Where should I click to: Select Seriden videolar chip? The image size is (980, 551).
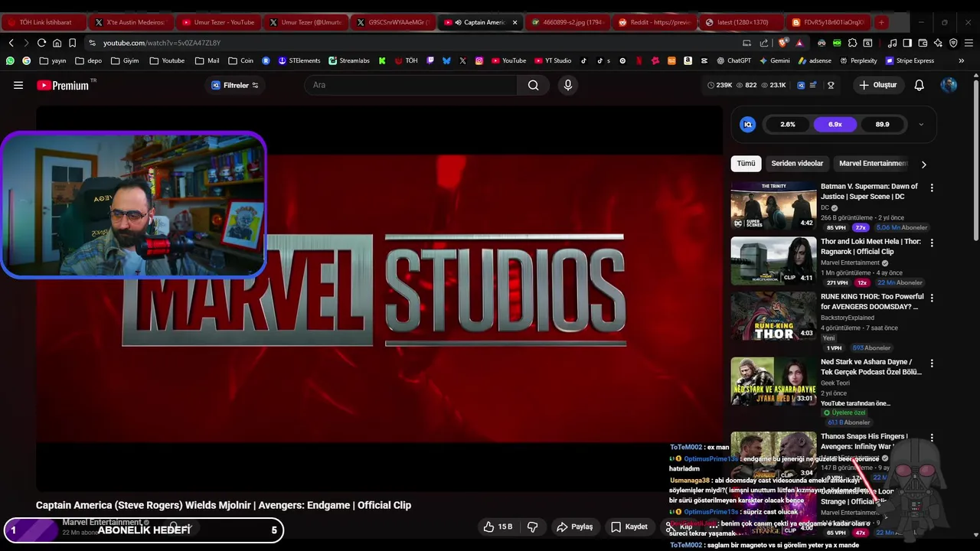click(797, 163)
